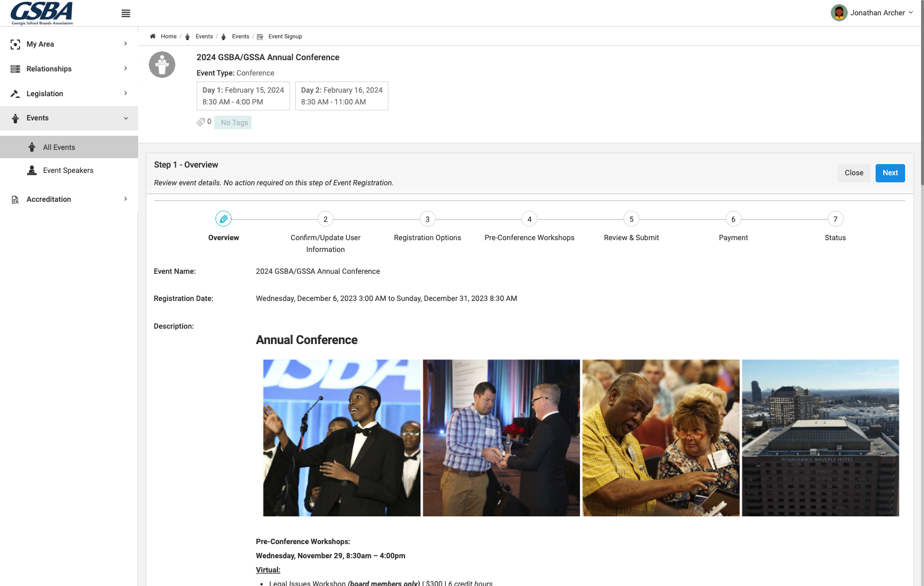Viewport: 924px width, 586px height.
Task: Click the Relationships sidebar icon
Action: pos(15,69)
